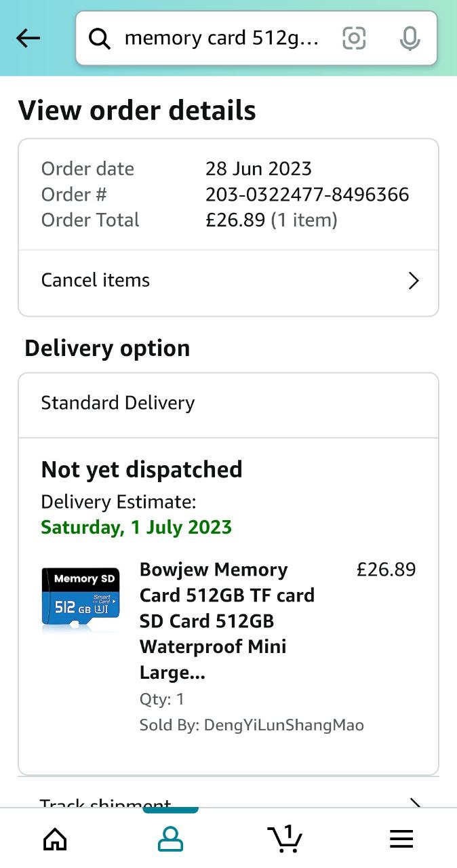The image size is (457, 868).
Task: Open camera lens search
Action: (x=354, y=39)
